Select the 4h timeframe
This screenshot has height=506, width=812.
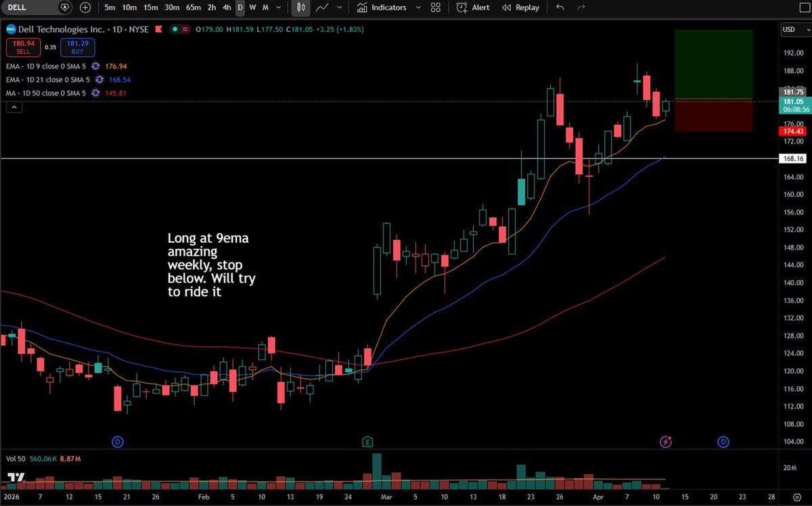(x=227, y=7)
